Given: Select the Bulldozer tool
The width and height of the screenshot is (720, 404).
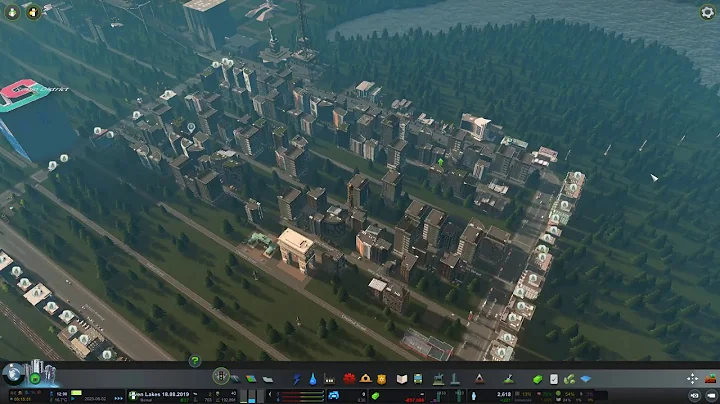Looking at the screenshot, I should coord(710,378).
